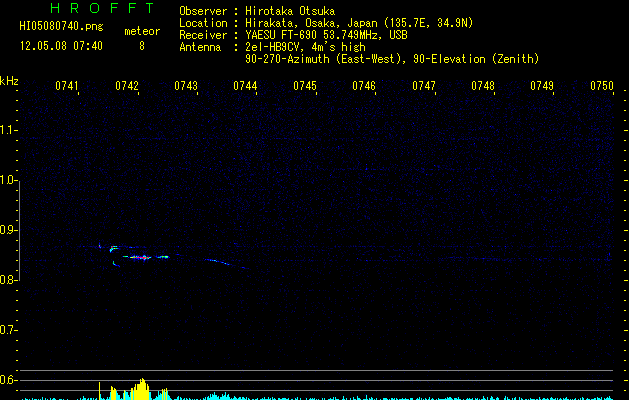Click the 1.1 kHz axis label
Screen dimensions: 629x400
(x=8, y=130)
